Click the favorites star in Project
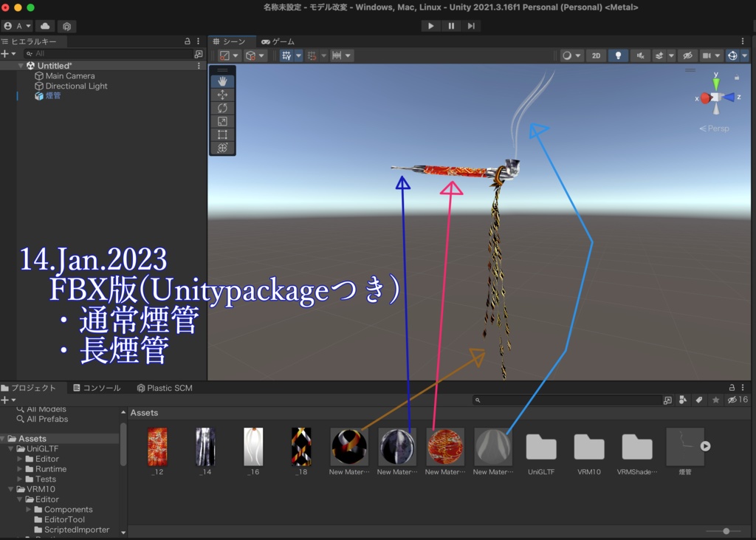Viewport: 756px width, 540px height. (716, 400)
